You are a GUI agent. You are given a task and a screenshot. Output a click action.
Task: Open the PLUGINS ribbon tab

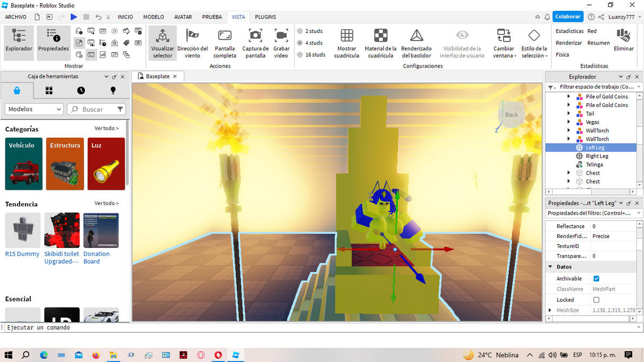point(265,17)
